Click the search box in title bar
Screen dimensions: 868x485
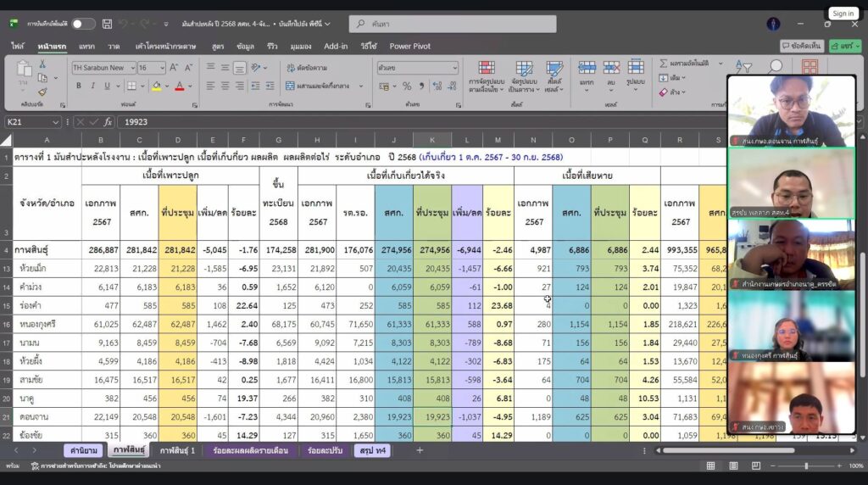[453, 24]
